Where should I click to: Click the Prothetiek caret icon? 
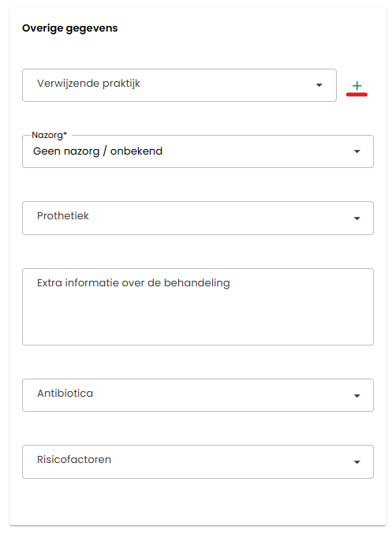pyautogui.click(x=357, y=218)
